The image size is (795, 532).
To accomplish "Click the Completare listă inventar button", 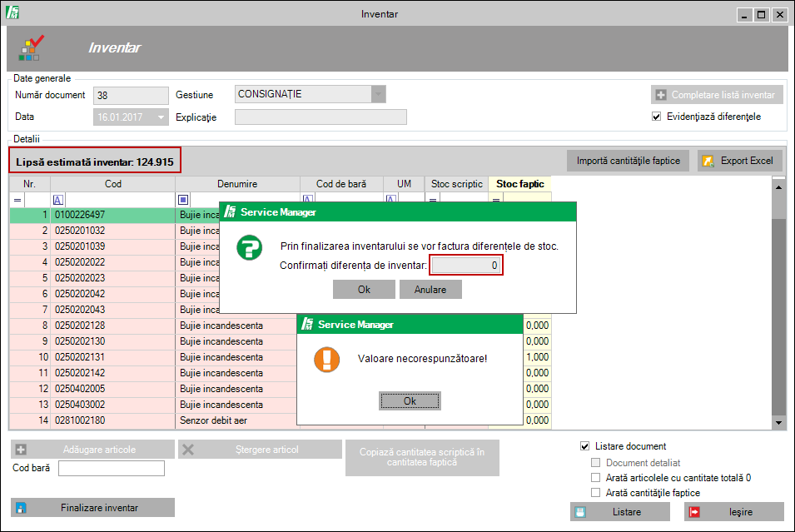I will (717, 95).
